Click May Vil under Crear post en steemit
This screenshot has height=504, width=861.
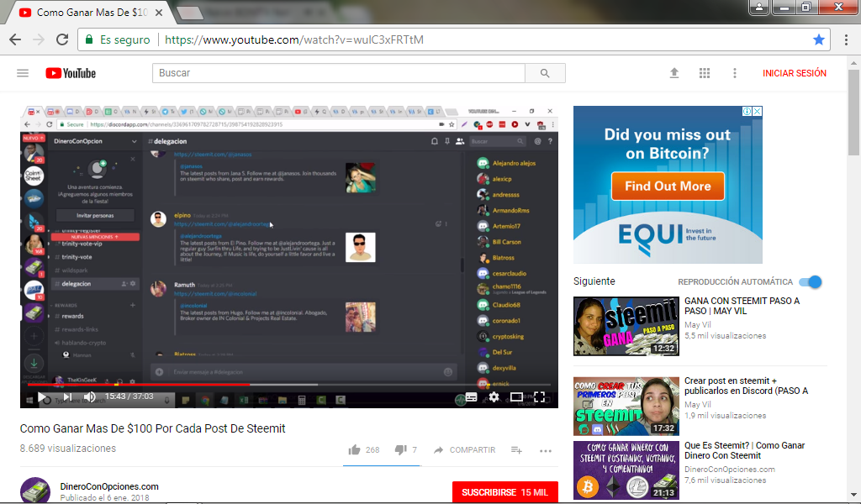(x=697, y=405)
